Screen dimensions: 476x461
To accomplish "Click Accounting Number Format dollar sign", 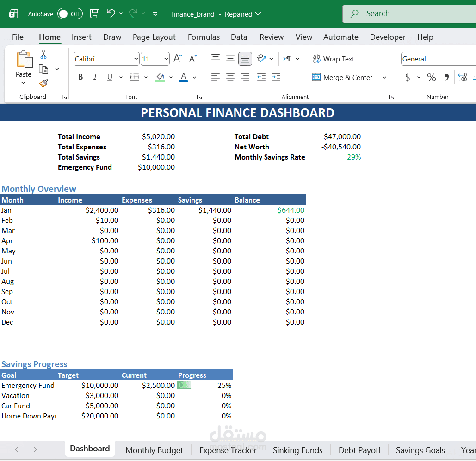I will click(408, 77).
